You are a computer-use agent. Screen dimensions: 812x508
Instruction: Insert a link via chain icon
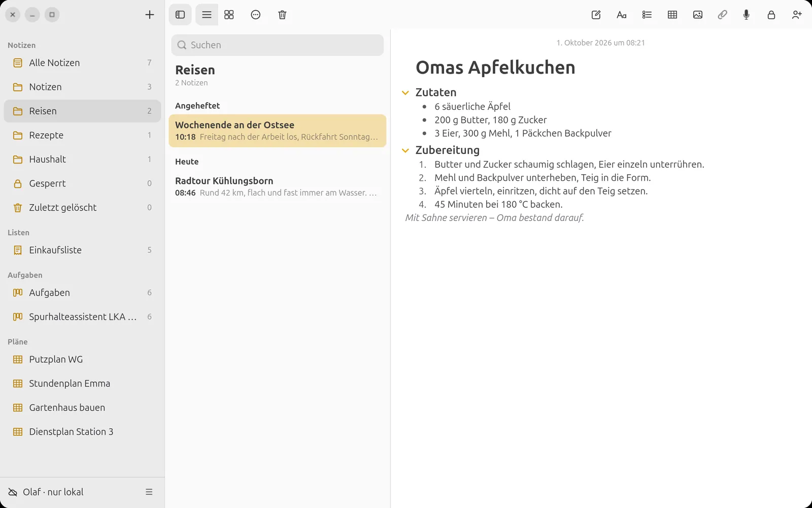[x=722, y=15]
